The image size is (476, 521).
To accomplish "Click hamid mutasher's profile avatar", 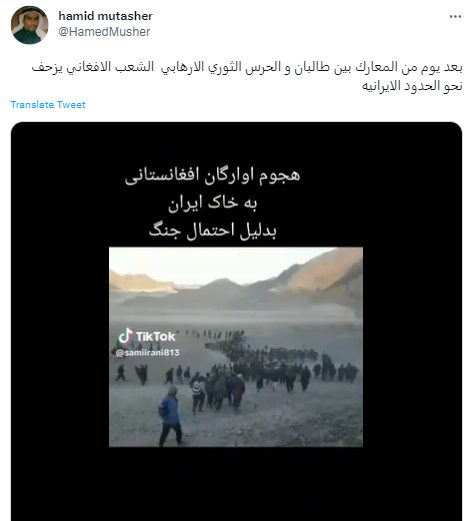I will (30, 25).
